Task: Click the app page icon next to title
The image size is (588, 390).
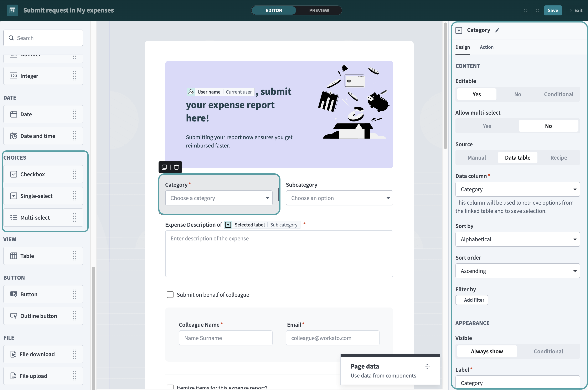Action: (x=12, y=10)
